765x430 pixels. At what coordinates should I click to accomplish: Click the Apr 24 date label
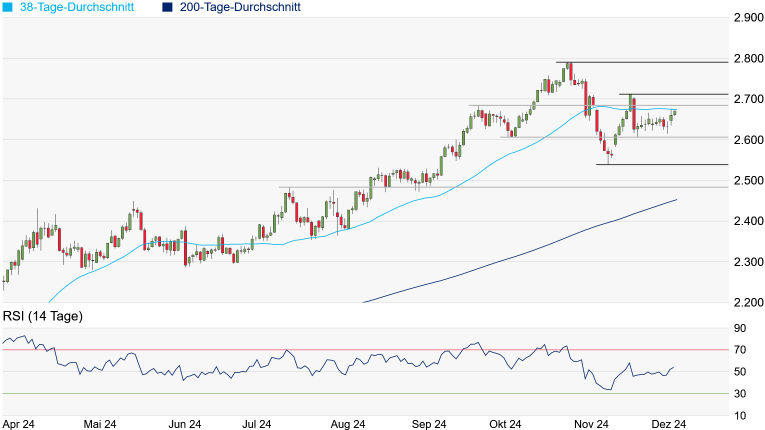pyautogui.click(x=19, y=423)
